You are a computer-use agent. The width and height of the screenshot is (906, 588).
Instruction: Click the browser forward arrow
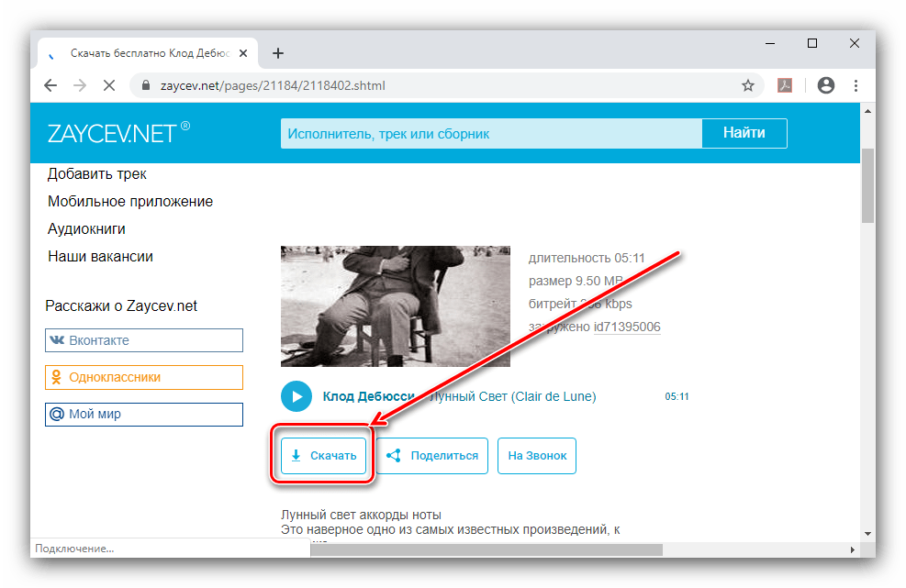click(x=80, y=85)
